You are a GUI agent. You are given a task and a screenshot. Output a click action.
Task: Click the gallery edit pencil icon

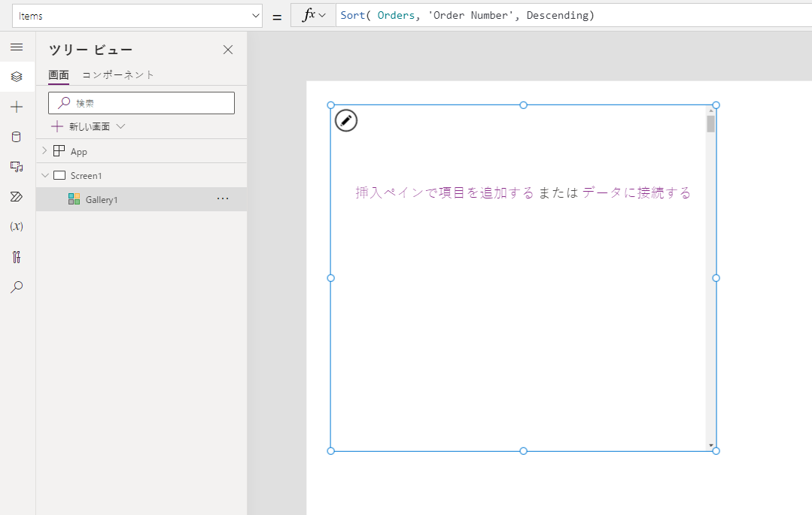tap(345, 120)
